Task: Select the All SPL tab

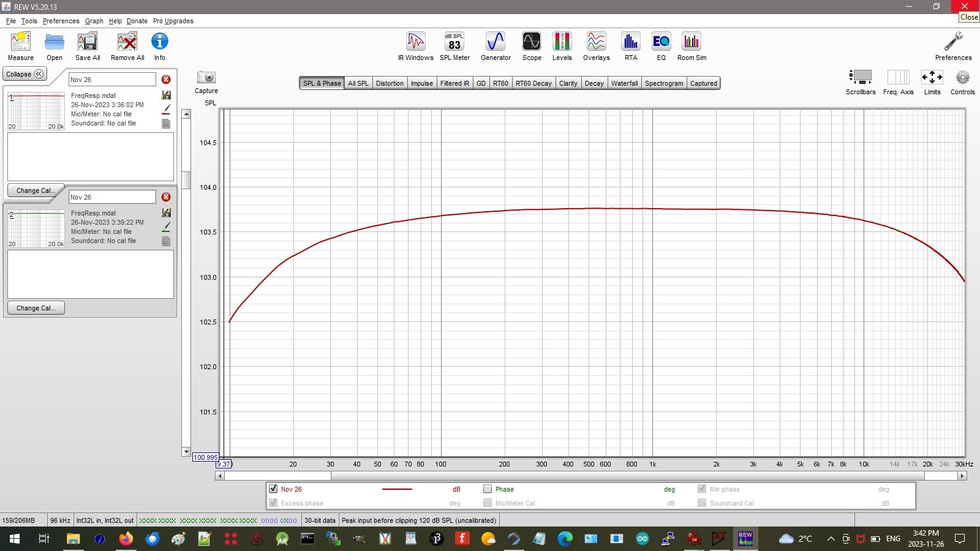Action: point(358,83)
